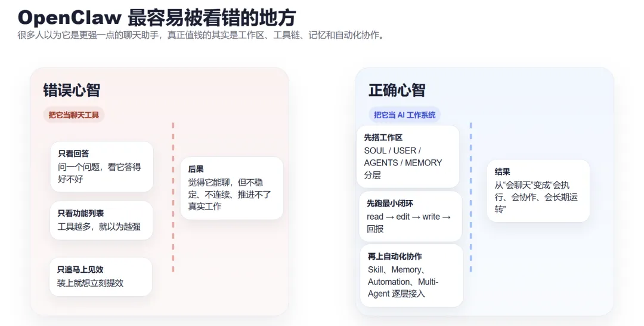Click the title 'OpenClaw 最容易被看错的地方'

(157, 17)
